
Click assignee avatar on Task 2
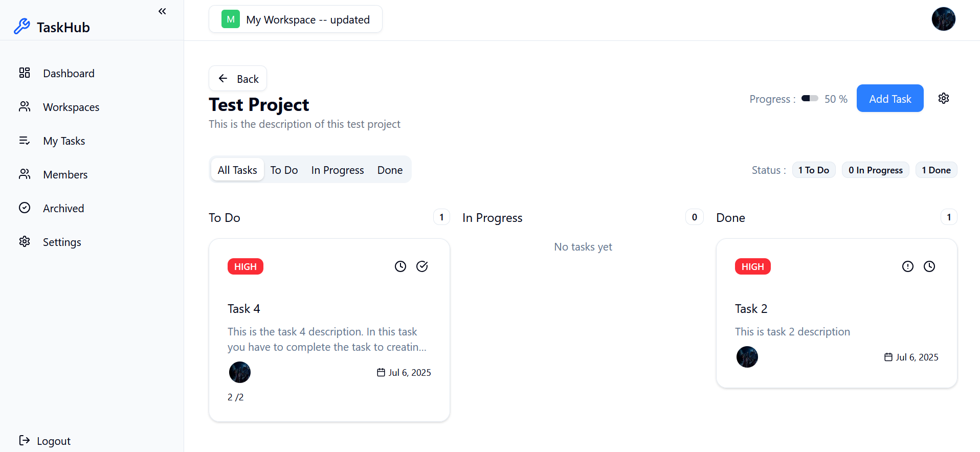click(747, 357)
